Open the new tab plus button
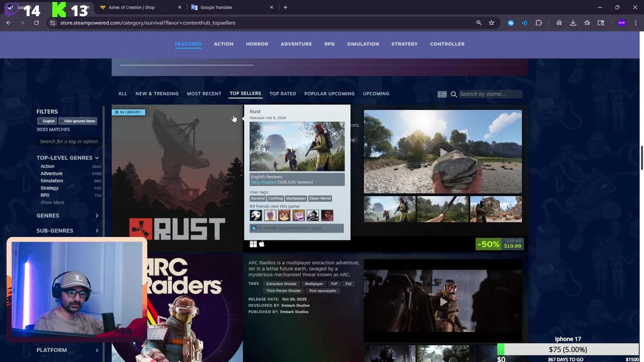Viewport: 644px width, 362px height. (285, 7)
